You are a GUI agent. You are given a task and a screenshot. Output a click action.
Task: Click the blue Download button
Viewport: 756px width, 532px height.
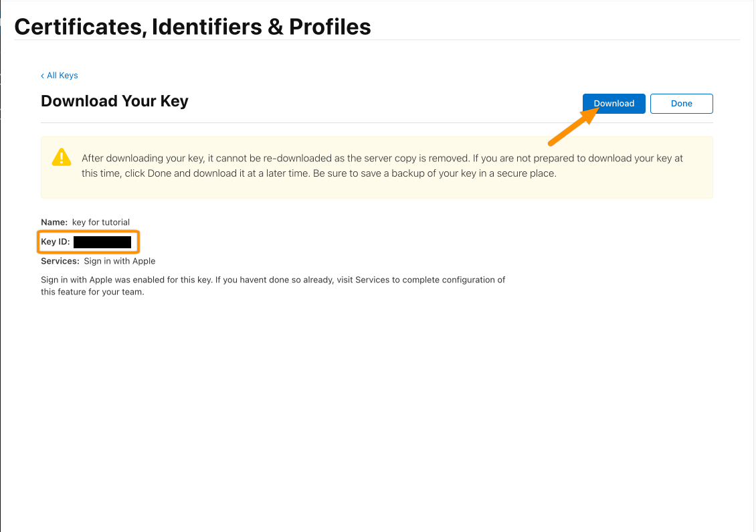tap(613, 104)
